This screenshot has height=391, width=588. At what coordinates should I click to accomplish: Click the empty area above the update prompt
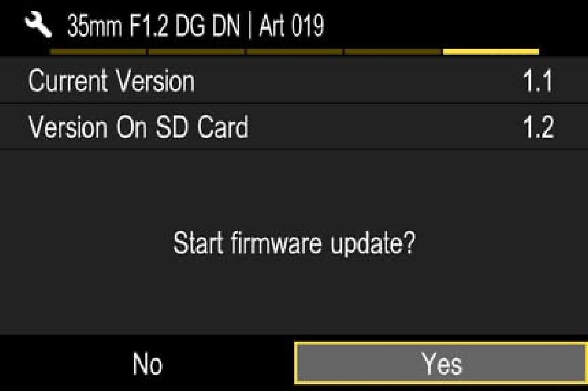click(x=294, y=188)
